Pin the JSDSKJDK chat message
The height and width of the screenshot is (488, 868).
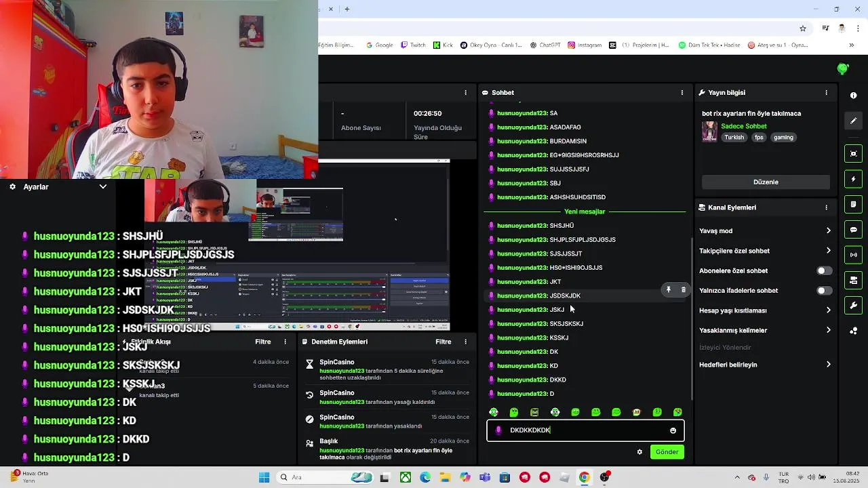[668, 290]
